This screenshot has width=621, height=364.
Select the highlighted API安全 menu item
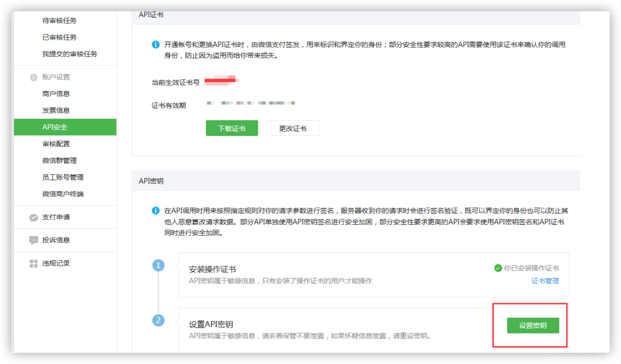tap(65, 127)
